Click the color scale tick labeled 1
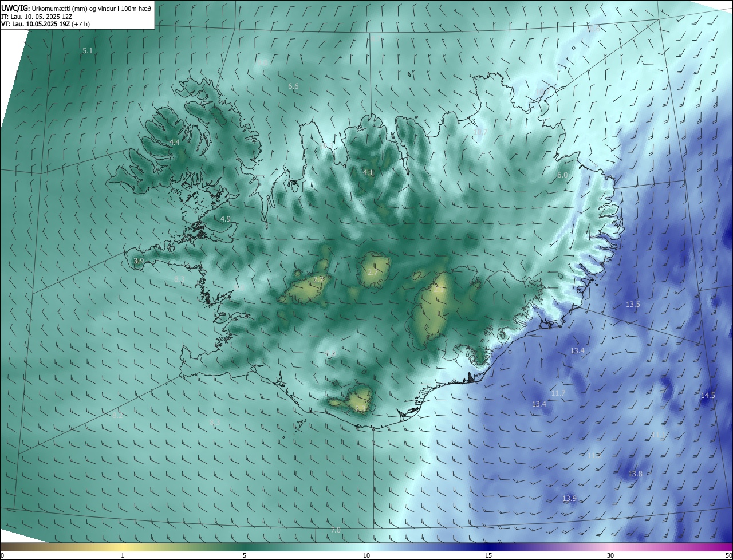The image size is (733, 560). [123, 555]
